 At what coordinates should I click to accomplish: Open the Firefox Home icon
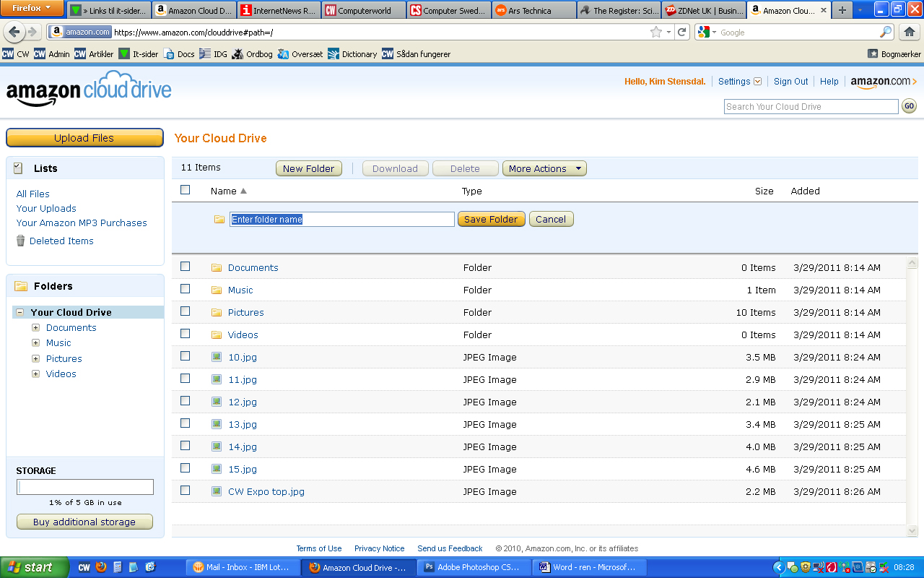coord(909,32)
